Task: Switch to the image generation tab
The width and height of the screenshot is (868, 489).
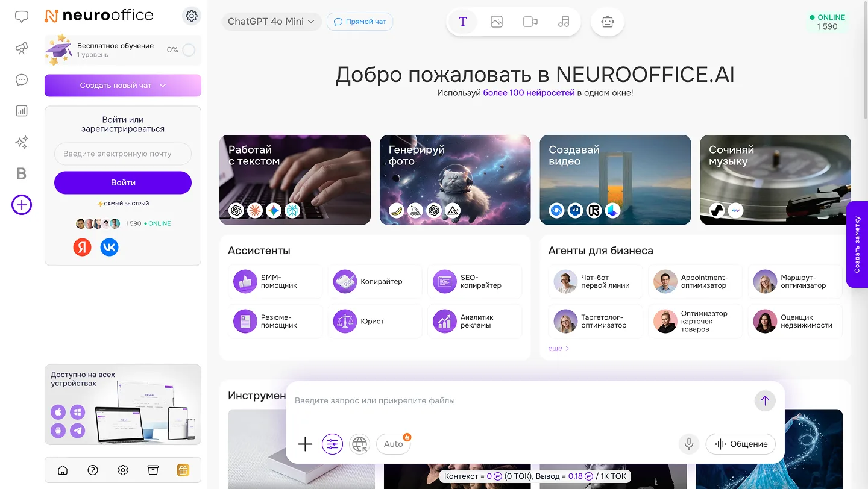Action: pos(497,22)
